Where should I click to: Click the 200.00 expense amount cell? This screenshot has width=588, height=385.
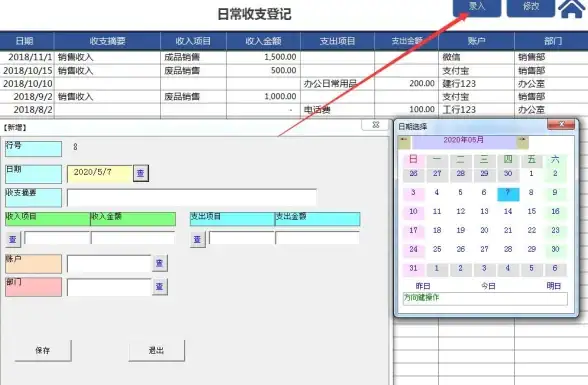(x=406, y=84)
